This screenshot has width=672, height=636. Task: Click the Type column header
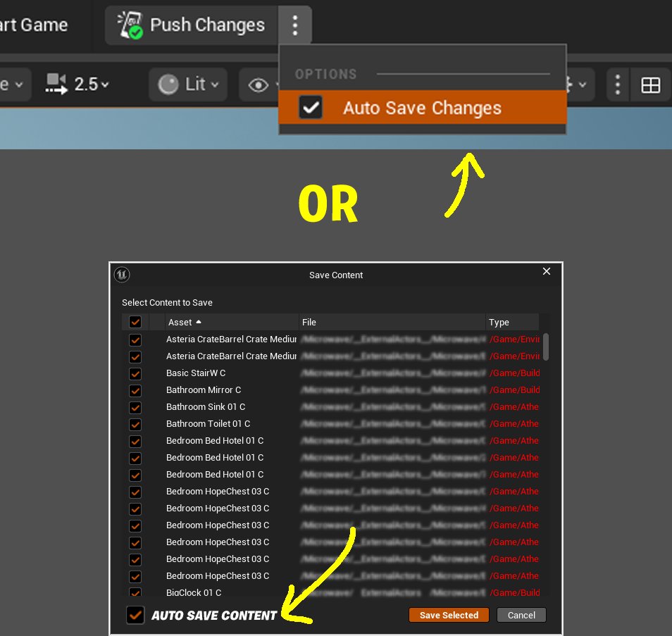(x=512, y=323)
